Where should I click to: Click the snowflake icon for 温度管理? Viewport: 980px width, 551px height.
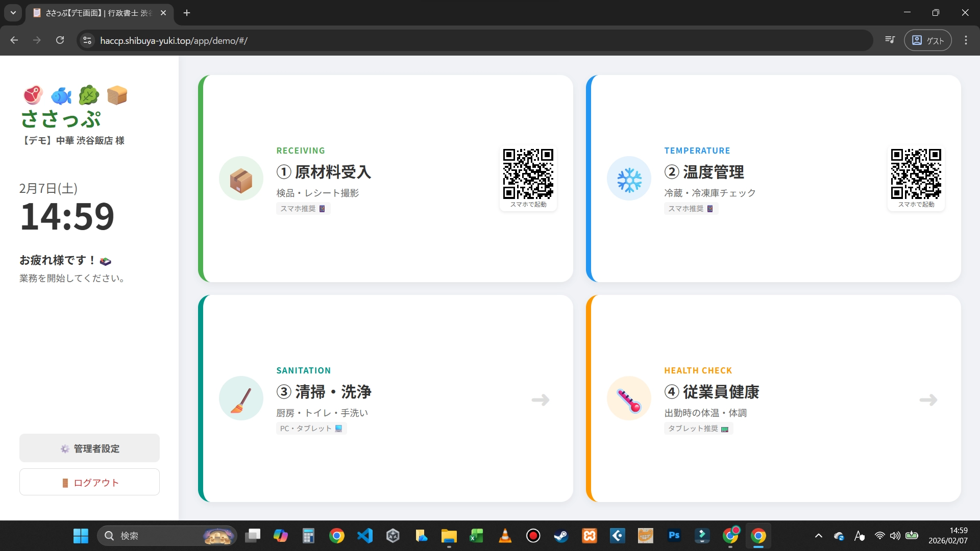pyautogui.click(x=629, y=179)
